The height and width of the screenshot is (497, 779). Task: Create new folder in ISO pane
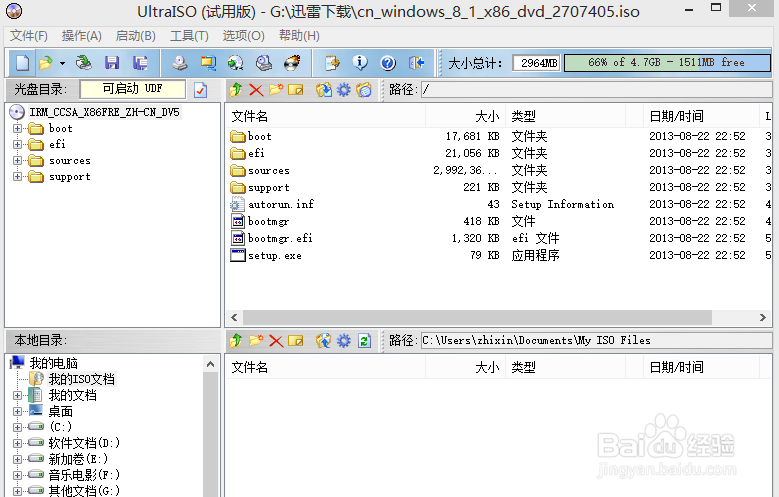tap(276, 89)
